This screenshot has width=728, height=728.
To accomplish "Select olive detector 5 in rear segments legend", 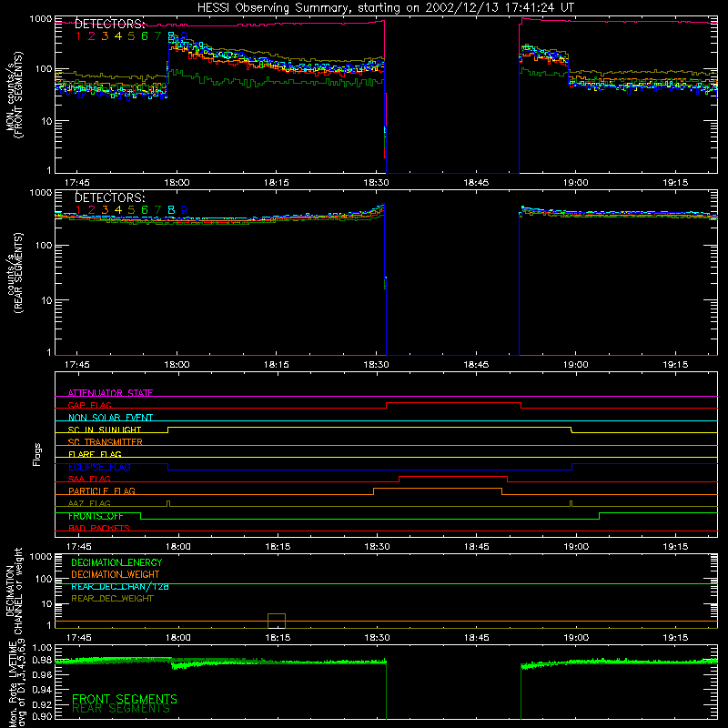I will pyautogui.click(x=131, y=210).
